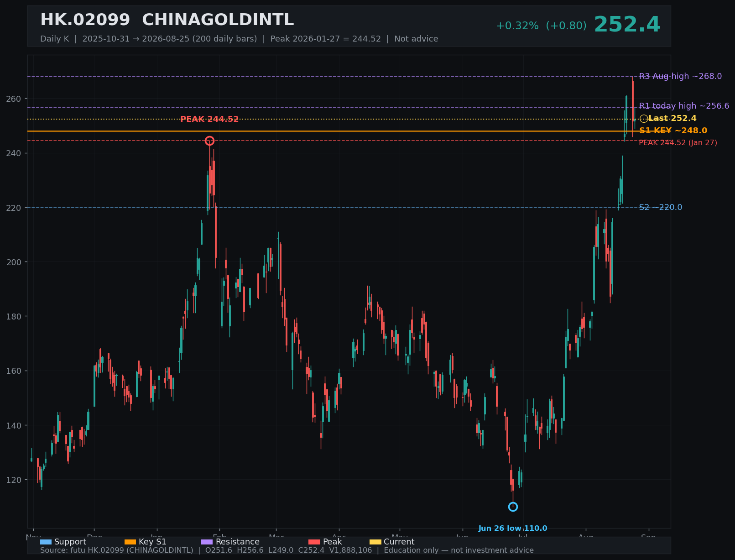Click the "R1 today high ~256.6" label
Viewport: 735px width, 560px height.
click(684, 106)
